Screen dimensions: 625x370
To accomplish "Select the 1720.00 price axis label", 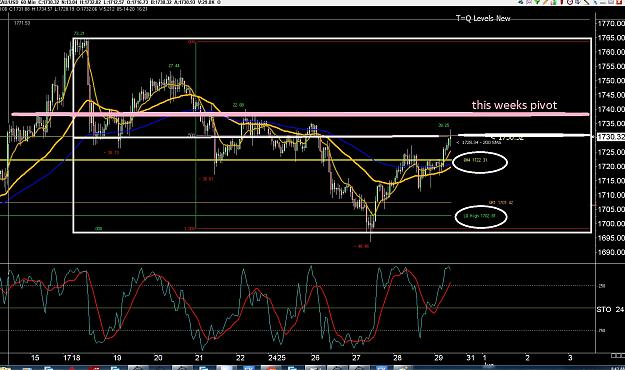I will pos(611,167).
